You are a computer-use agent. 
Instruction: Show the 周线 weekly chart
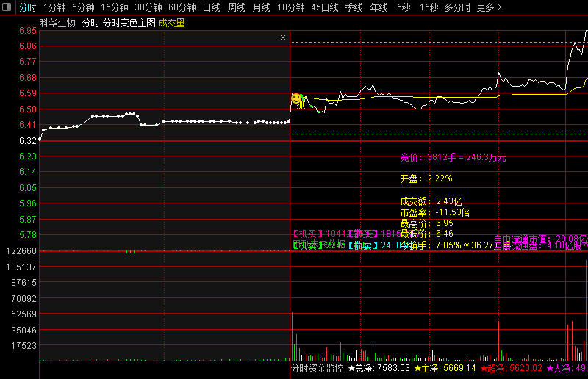[x=236, y=7]
